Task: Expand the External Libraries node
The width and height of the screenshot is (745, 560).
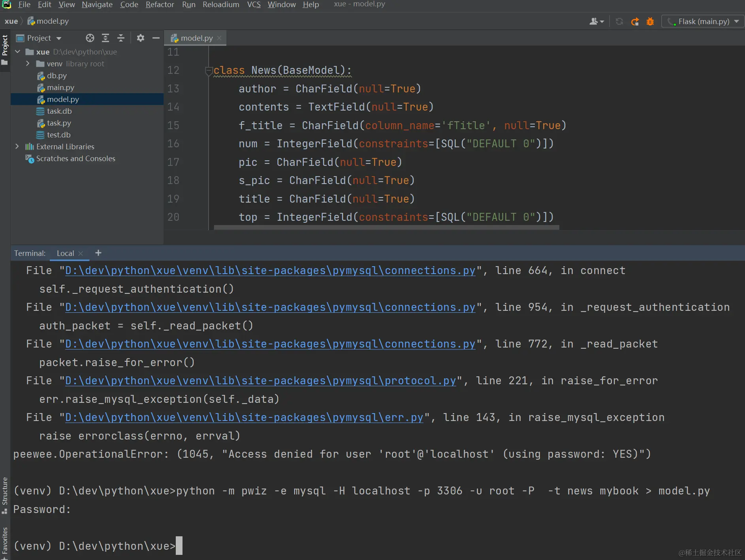Action: [17, 147]
